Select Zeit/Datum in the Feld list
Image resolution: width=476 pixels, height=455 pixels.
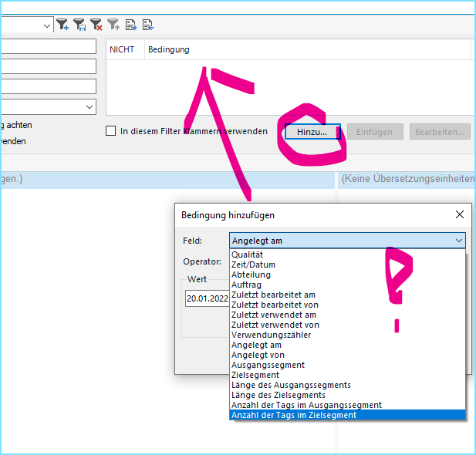(347, 265)
